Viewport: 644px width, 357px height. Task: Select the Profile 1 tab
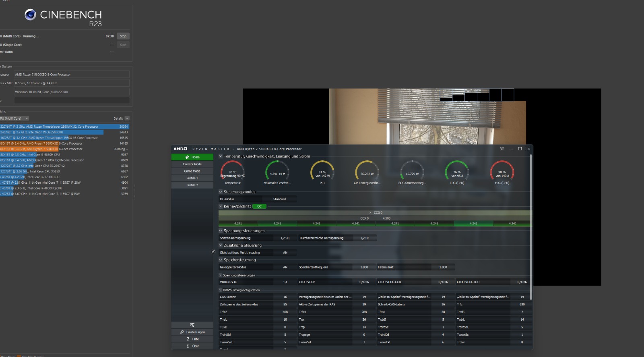[192, 178]
